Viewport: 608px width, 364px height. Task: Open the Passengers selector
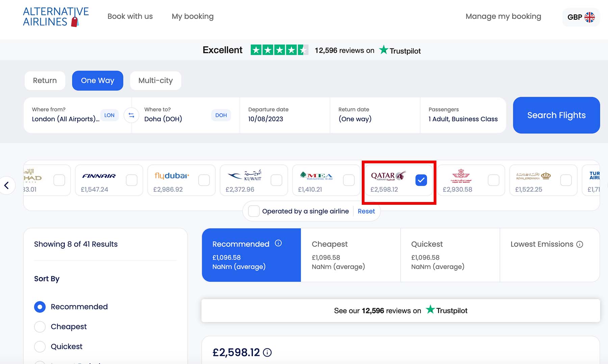click(x=463, y=115)
